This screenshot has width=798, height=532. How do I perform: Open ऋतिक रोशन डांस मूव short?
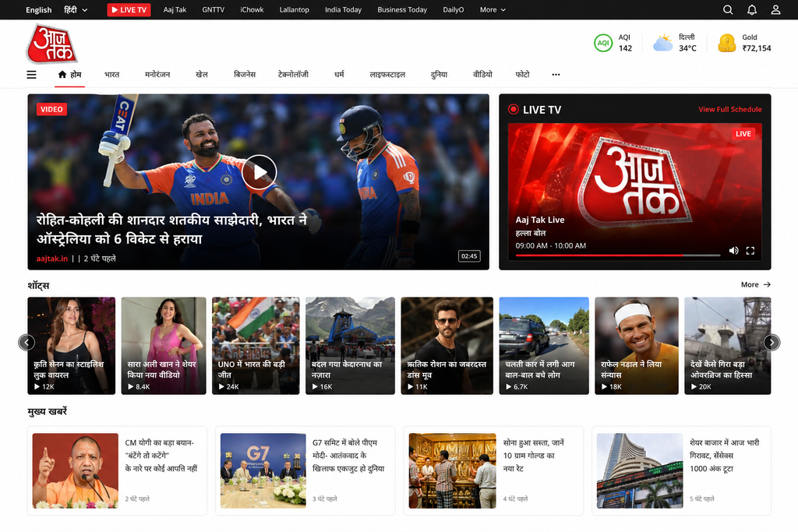tap(447, 346)
